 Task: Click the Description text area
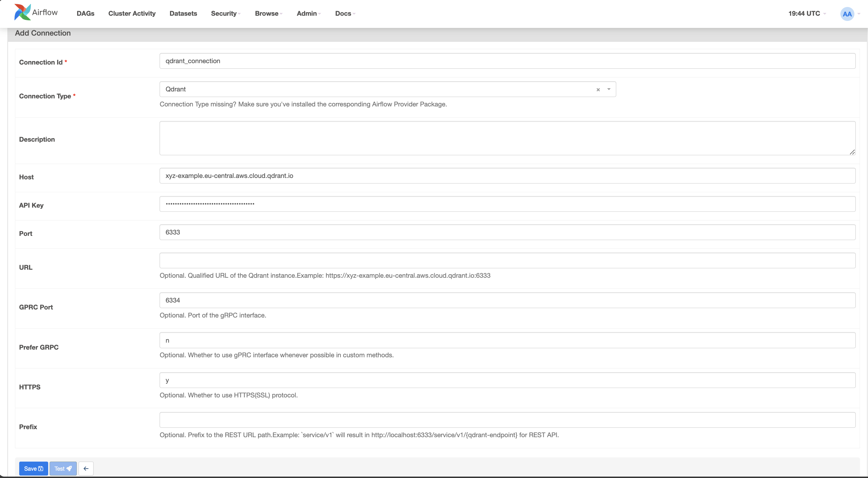pos(506,138)
